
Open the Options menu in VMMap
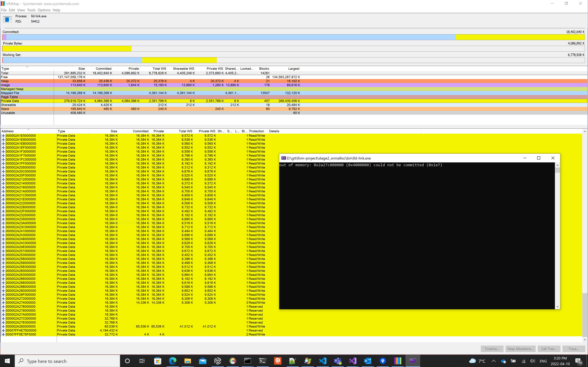(x=44, y=10)
